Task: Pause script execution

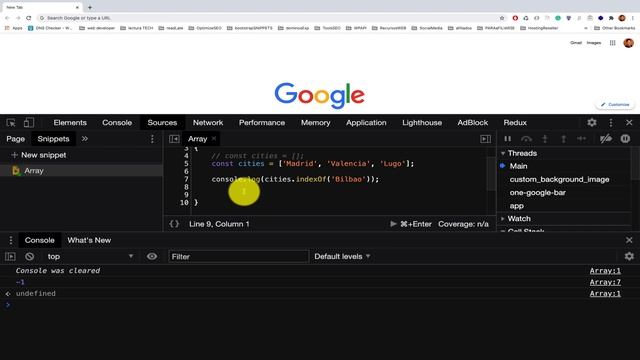Action: [507, 139]
